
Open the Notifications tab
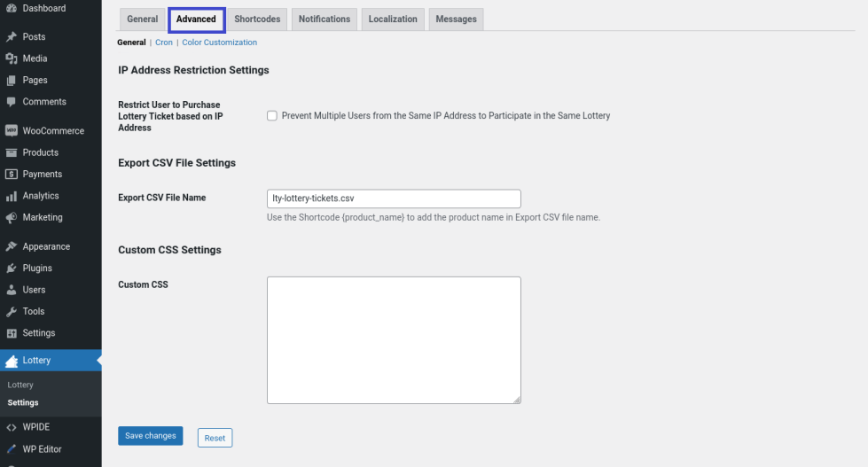pyautogui.click(x=324, y=19)
